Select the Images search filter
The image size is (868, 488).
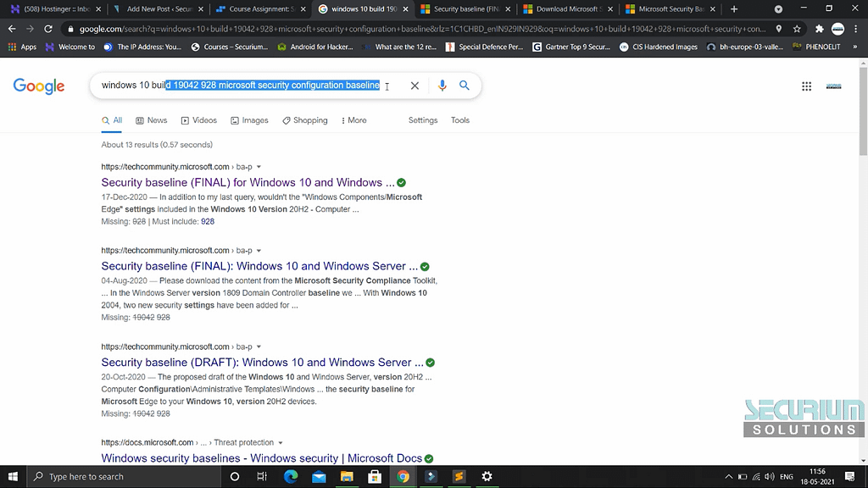249,120
